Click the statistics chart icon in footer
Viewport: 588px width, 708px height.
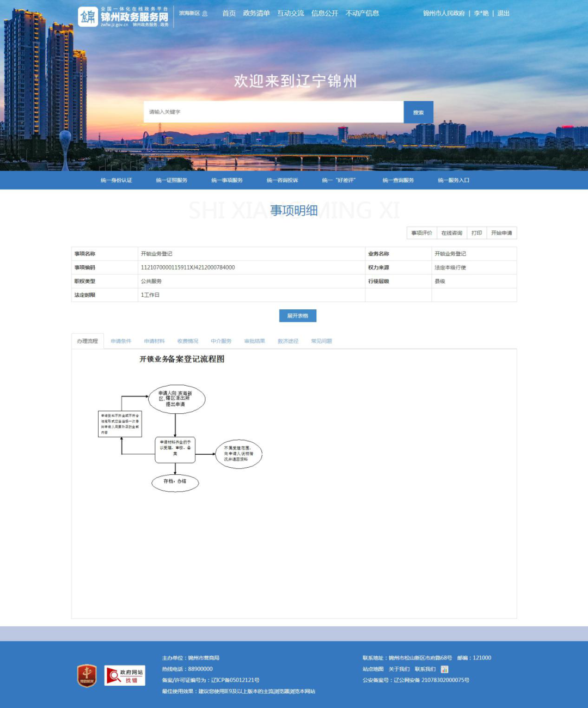coord(444,669)
